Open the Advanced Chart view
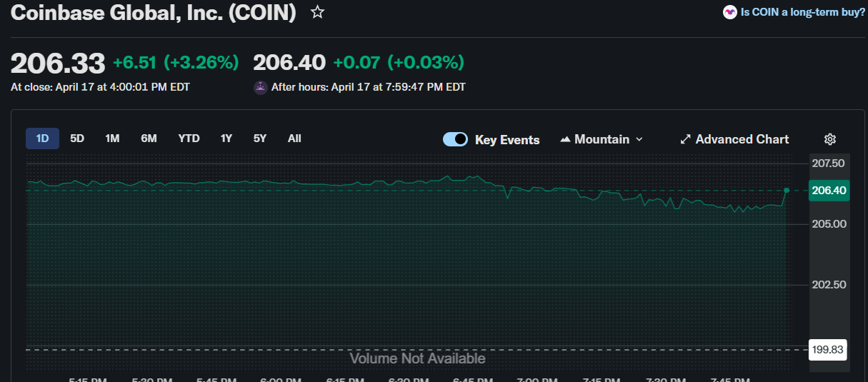The image size is (868, 382). [742, 139]
